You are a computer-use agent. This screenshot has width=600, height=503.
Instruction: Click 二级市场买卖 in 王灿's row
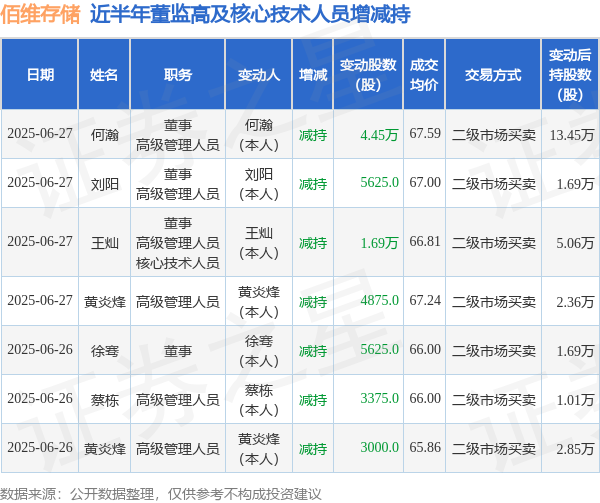(494, 243)
